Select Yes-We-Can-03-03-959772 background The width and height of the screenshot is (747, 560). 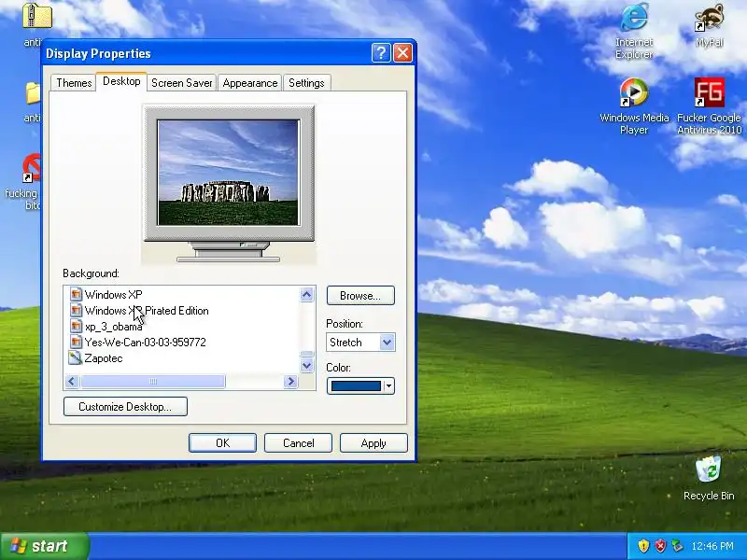pos(146,342)
